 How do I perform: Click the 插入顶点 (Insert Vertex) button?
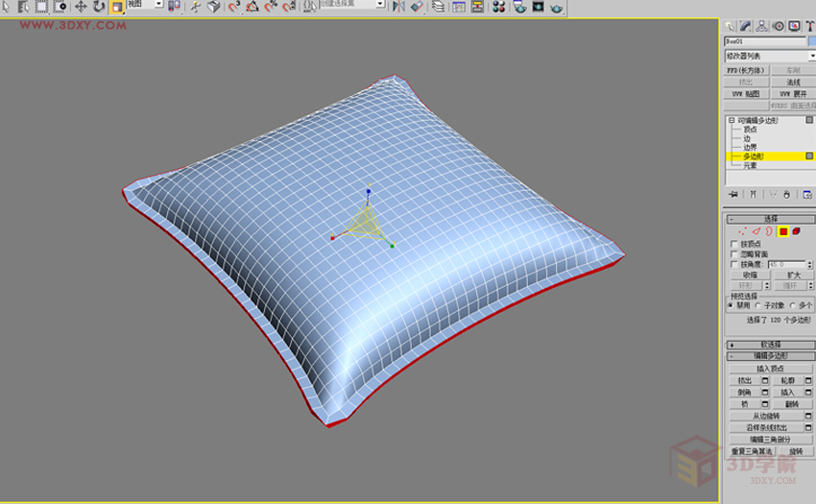[x=770, y=368]
